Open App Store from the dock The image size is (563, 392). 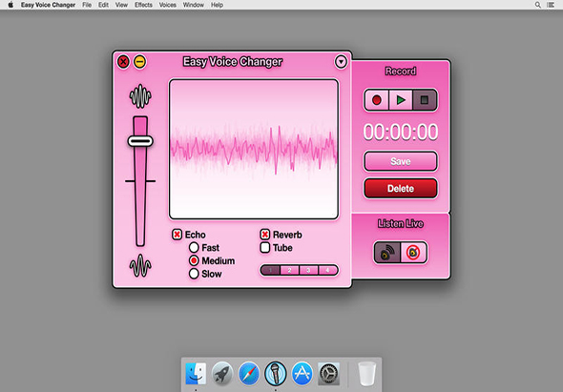[302, 373]
